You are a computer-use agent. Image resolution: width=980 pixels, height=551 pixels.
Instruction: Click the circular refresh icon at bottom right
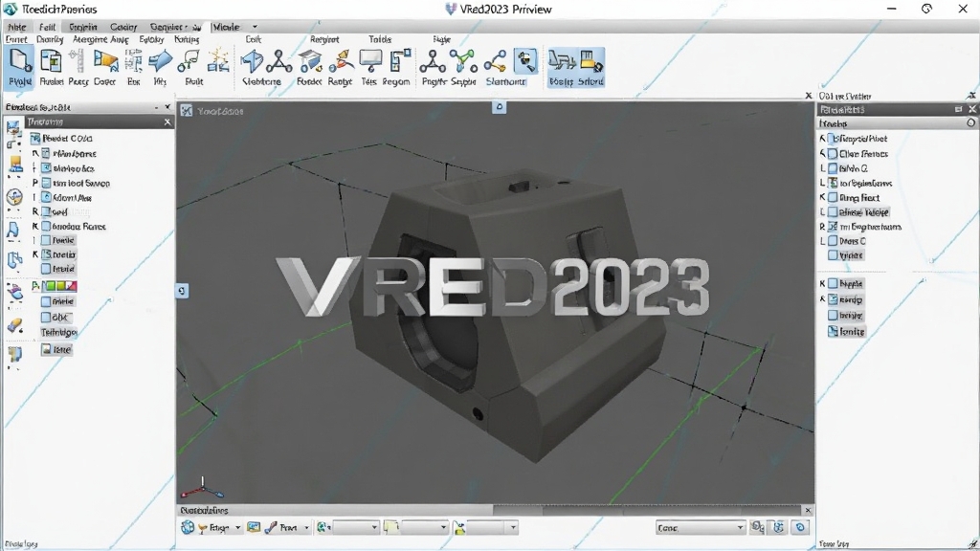(800, 528)
